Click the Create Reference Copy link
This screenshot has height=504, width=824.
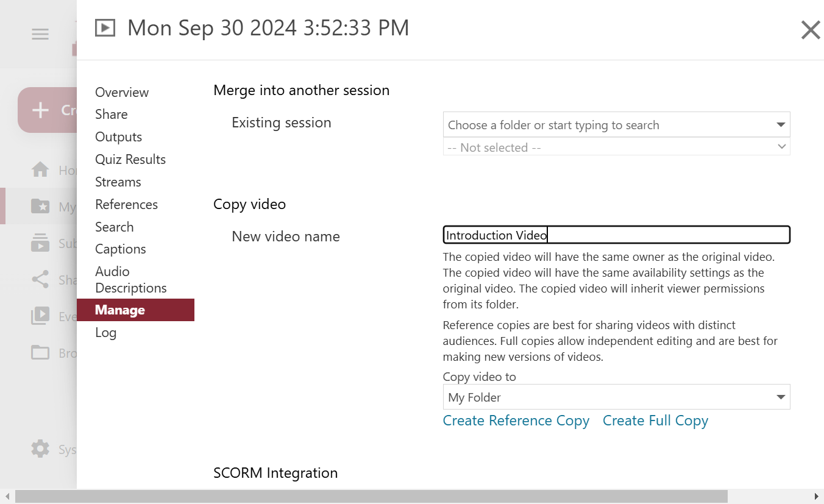tap(516, 421)
